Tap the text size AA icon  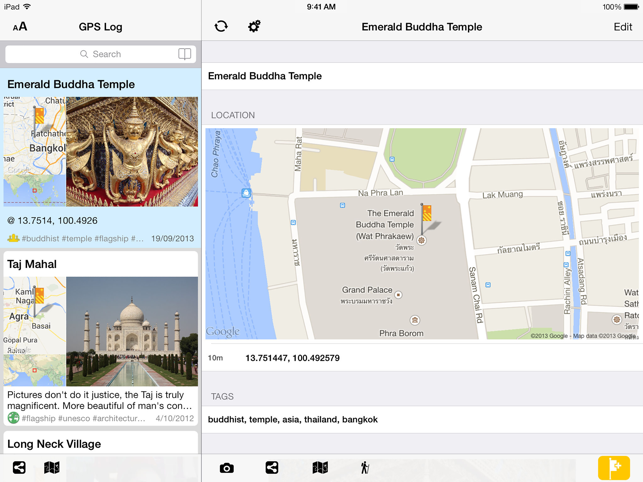tap(20, 27)
